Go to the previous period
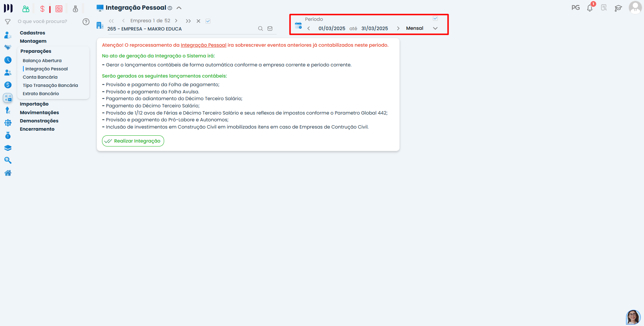The width and height of the screenshot is (644, 326). click(x=309, y=28)
